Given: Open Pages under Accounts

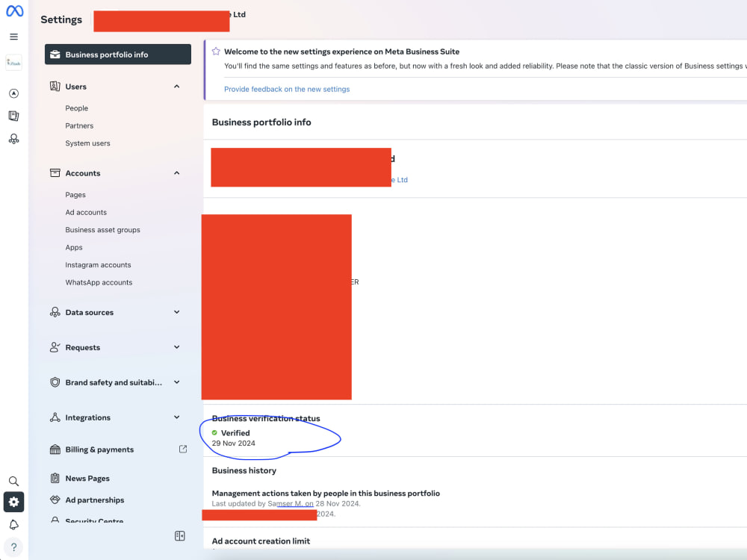Looking at the screenshot, I should click(75, 195).
